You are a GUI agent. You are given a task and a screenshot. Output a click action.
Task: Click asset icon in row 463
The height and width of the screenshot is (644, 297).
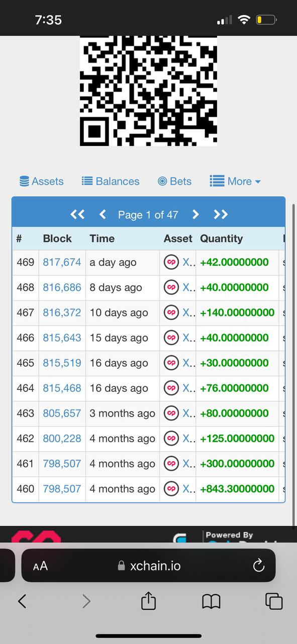coord(171,413)
